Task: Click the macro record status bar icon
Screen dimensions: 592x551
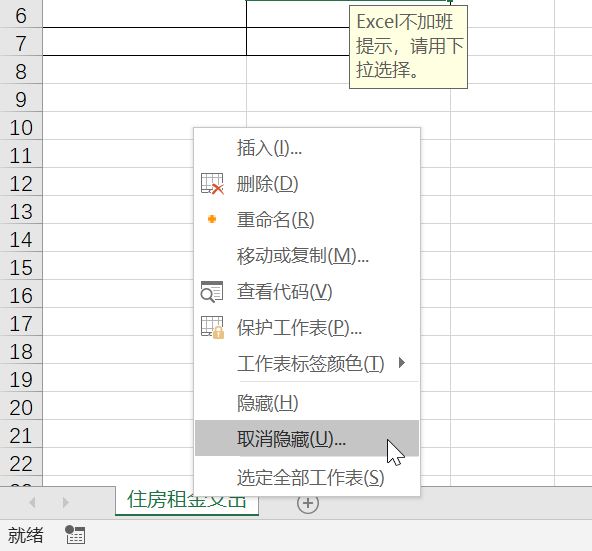Action: [75, 535]
